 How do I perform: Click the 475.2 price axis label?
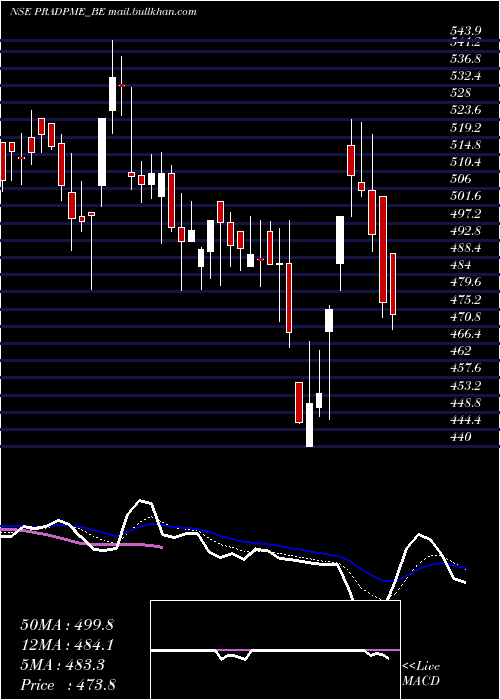pos(466,299)
